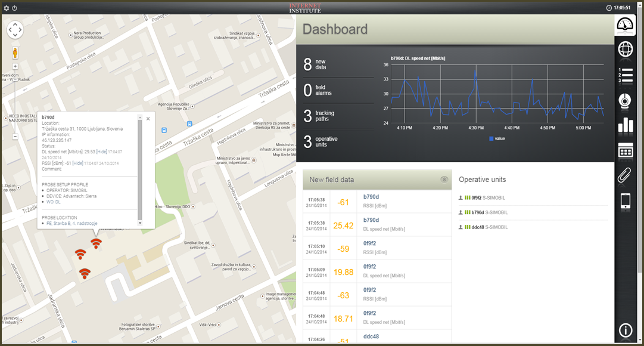Open the settings gear in top-left corner
The height and width of the screenshot is (346, 644).
6,9
